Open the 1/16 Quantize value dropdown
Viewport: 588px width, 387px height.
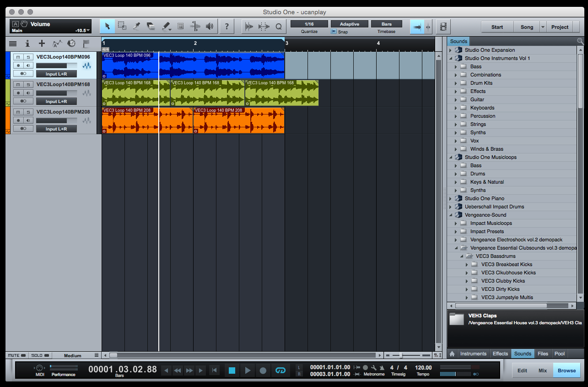tap(309, 24)
